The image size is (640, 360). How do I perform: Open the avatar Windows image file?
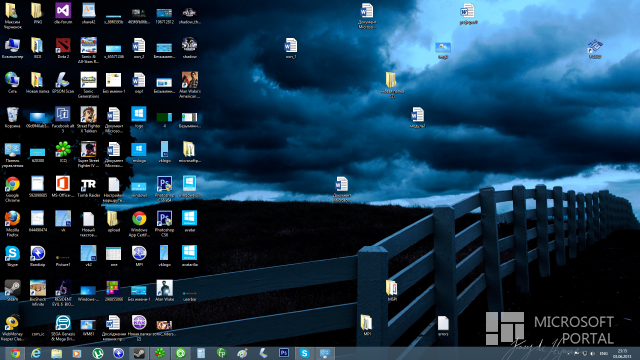coord(189,219)
